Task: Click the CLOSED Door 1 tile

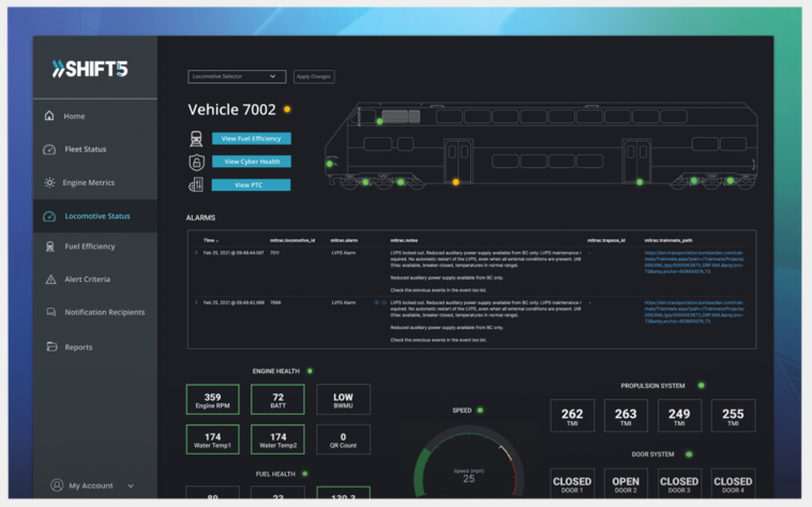Action: pyautogui.click(x=572, y=483)
